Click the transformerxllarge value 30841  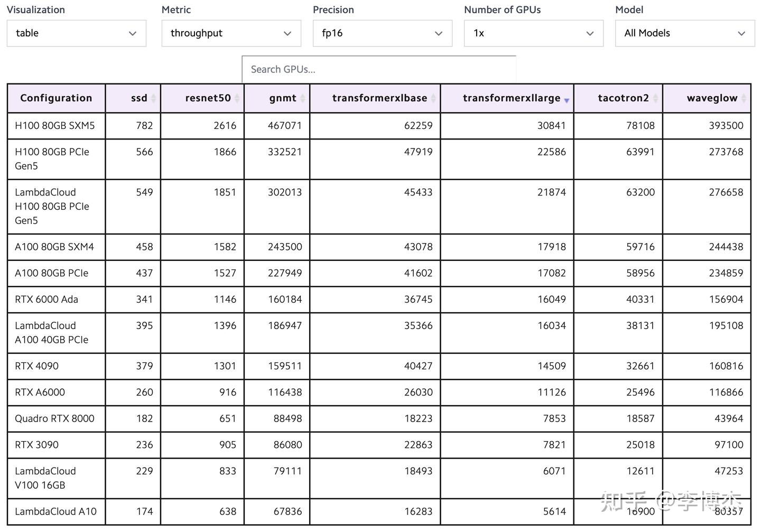552,126
